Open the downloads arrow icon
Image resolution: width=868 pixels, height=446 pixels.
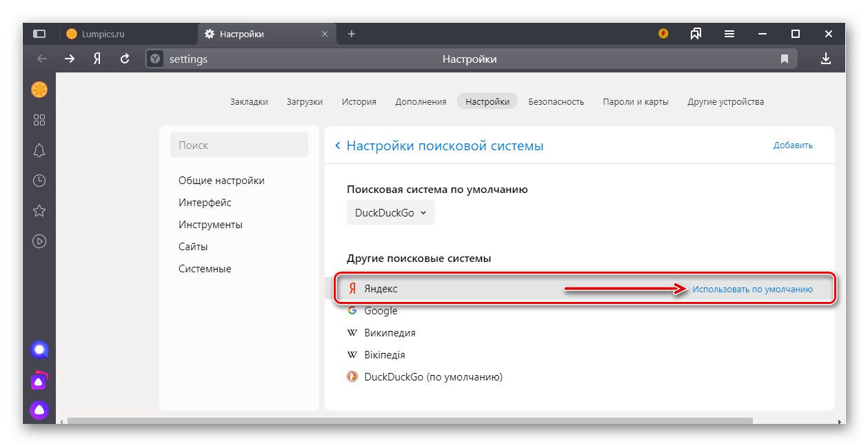(x=826, y=59)
